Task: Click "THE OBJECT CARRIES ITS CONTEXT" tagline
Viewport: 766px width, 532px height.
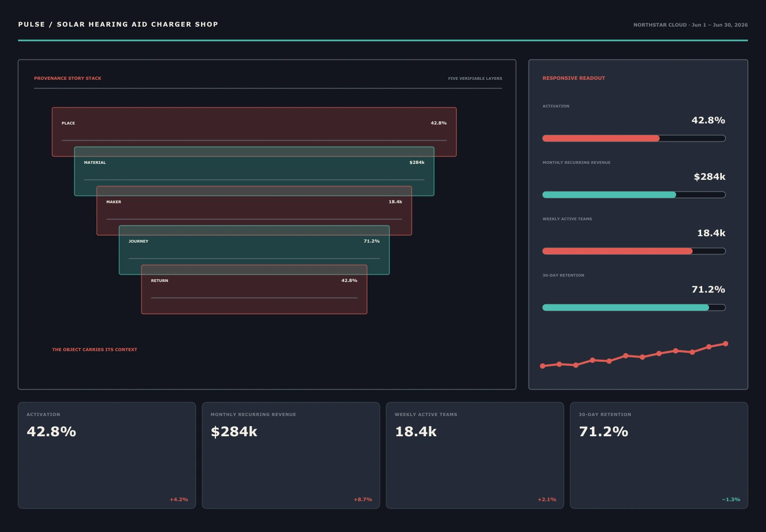Action: [95, 350]
